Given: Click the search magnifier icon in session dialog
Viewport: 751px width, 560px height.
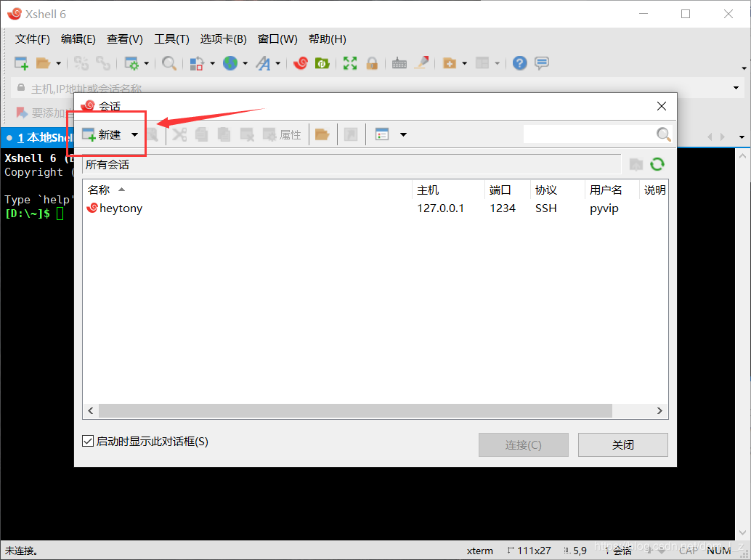Looking at the screenshot, I should pyautogui.click(x=663, y=134).
